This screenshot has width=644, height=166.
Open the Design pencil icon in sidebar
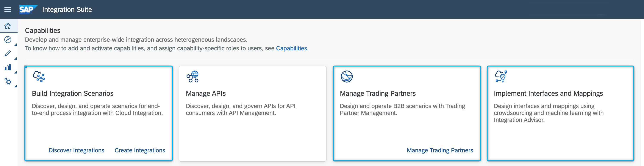(x=8, y=53)
